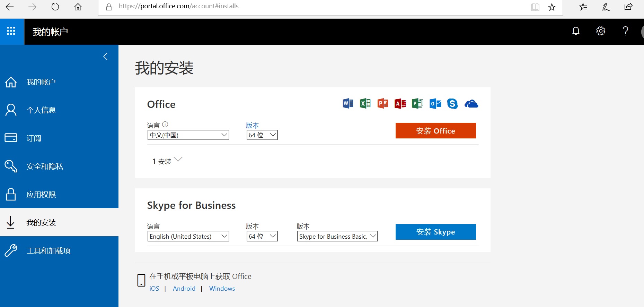The height and width of the screenshot is (307, 644).
Task: Click the 安装 Office button
Action: [436, 130]
